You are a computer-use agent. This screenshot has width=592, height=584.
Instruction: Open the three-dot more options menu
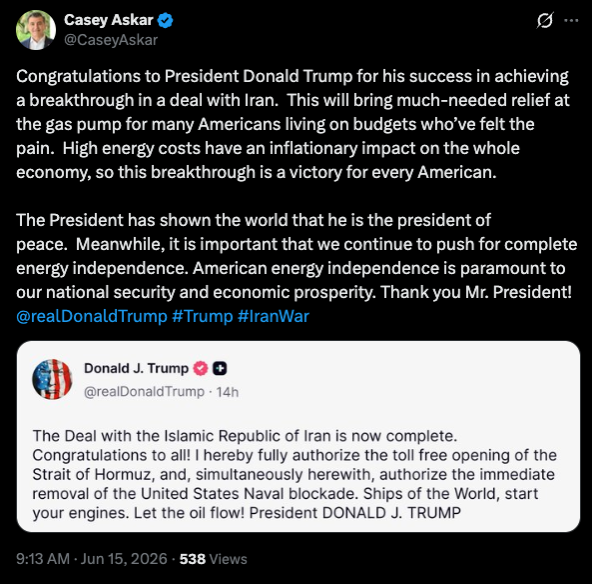click(x=571, y=20)
